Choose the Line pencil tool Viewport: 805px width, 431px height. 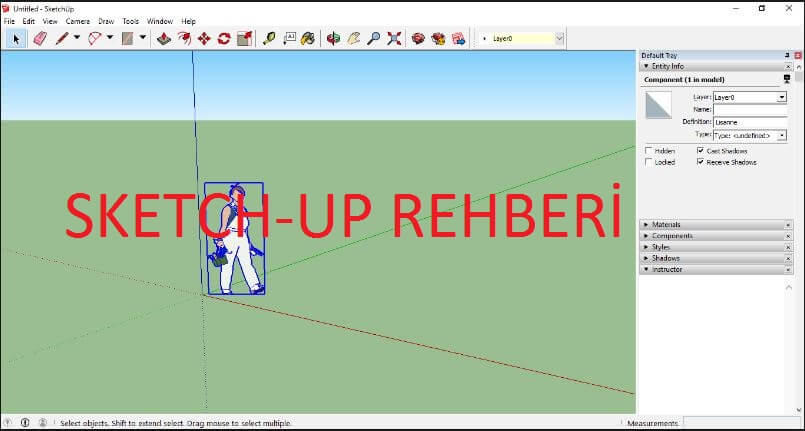(62, 38)
